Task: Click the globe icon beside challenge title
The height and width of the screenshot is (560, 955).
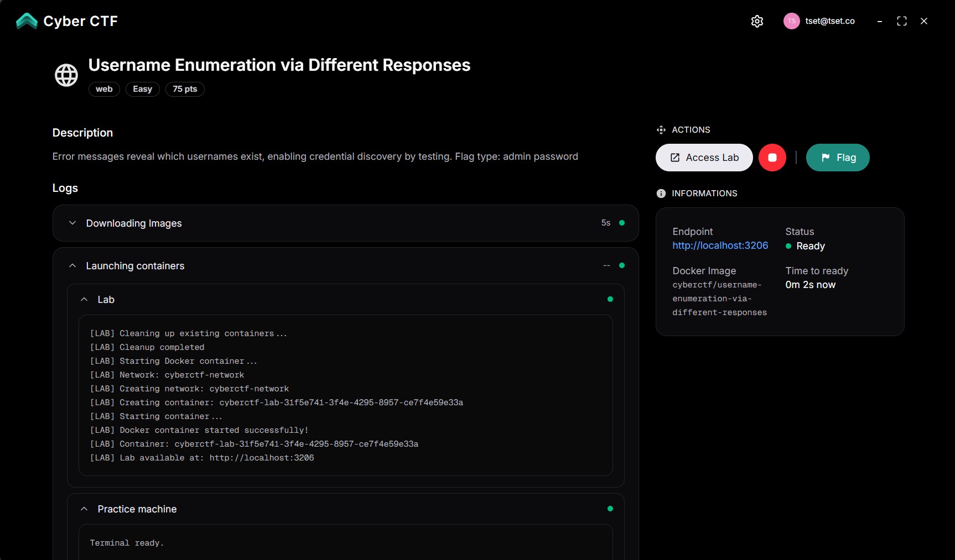Action: click(x=66, y=75)
